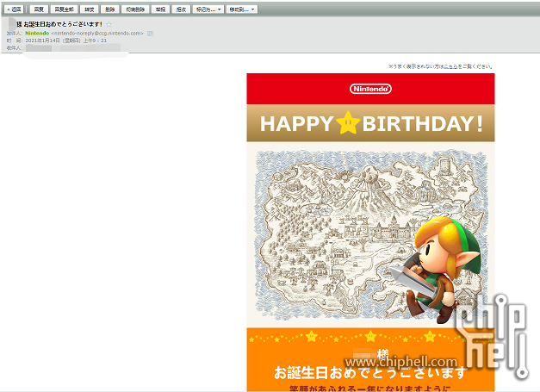Click the contact card icon after sender address

pyautogui.click(x=150, y=34)
